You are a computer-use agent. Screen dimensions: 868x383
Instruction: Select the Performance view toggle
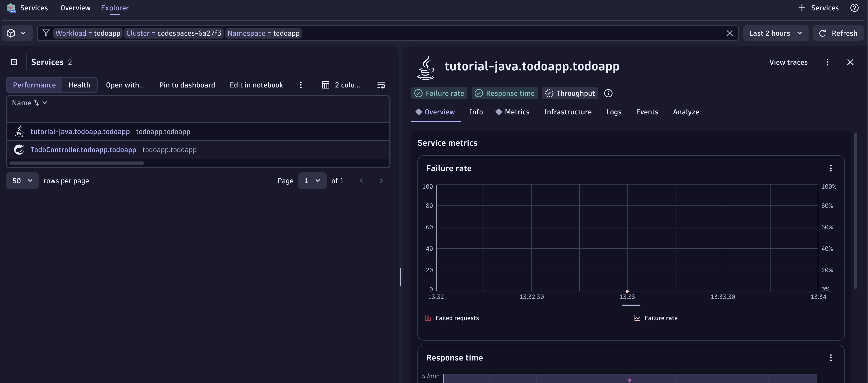click(34, 85)
